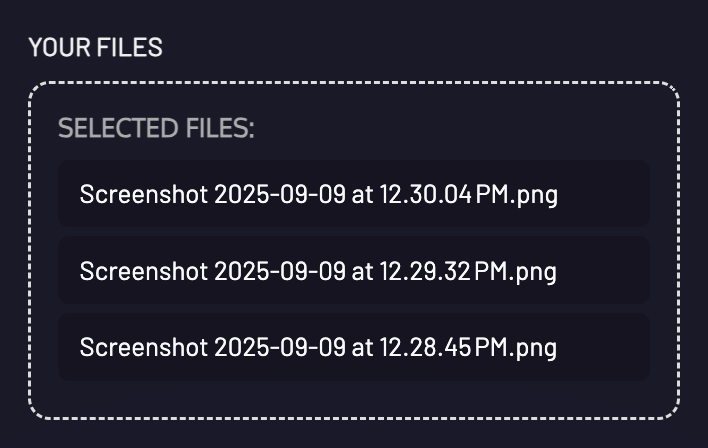
Task: Click the YOUR FILES heading
Action: (x=95, y=47)
